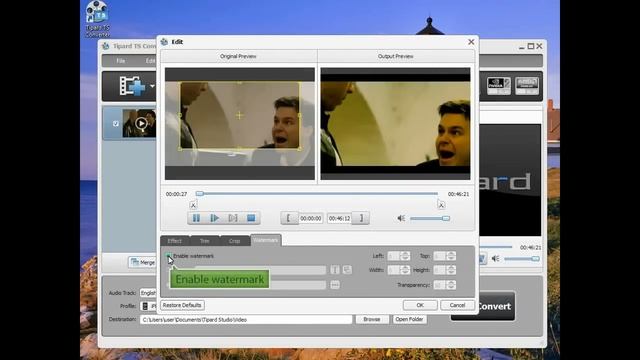Screen dimensions: 640x360
Task: Pause playback in the Edit dialog
Action: (196, 218)
